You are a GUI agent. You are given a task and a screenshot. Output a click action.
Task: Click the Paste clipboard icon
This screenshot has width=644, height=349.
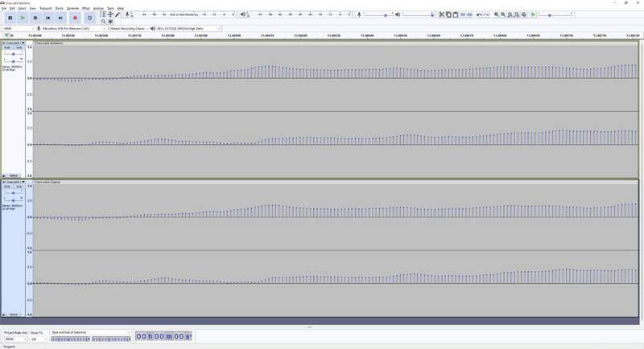pos(456,14)
